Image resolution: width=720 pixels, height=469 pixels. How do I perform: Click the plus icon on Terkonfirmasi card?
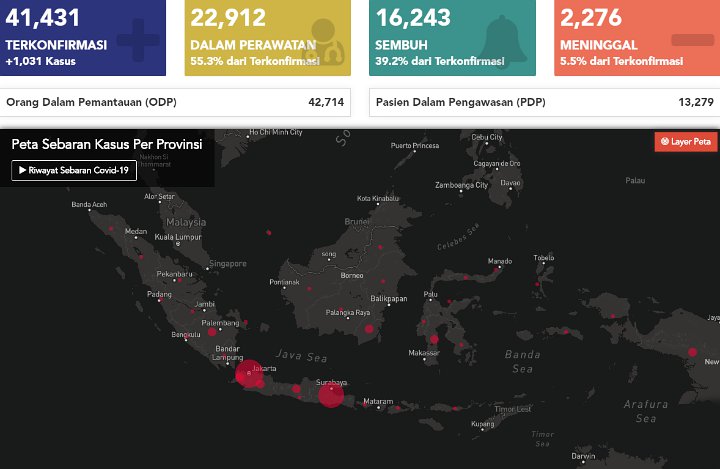138,40
